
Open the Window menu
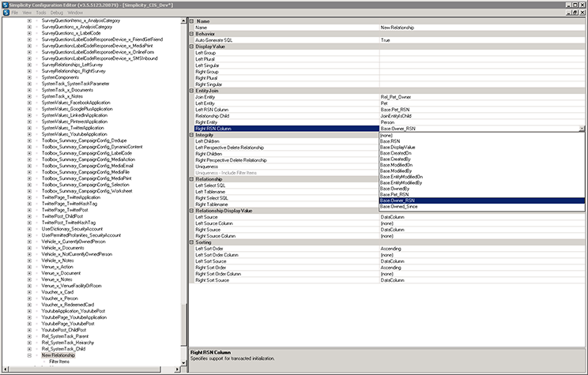coord(75,13)
